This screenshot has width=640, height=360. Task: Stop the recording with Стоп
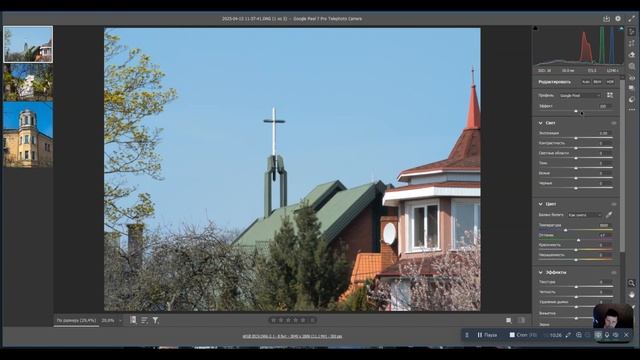(x=523, y=335)
